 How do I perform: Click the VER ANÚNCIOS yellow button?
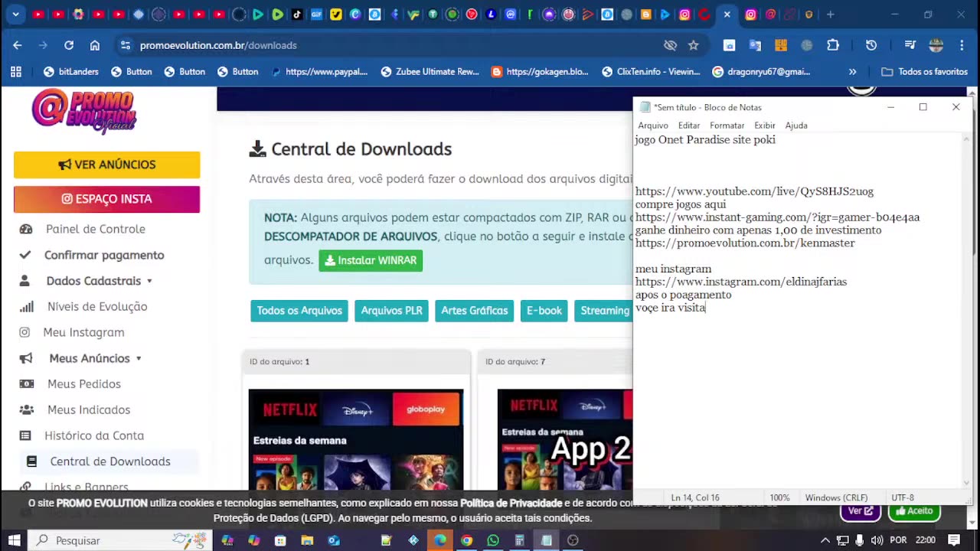tap(106, 165)
